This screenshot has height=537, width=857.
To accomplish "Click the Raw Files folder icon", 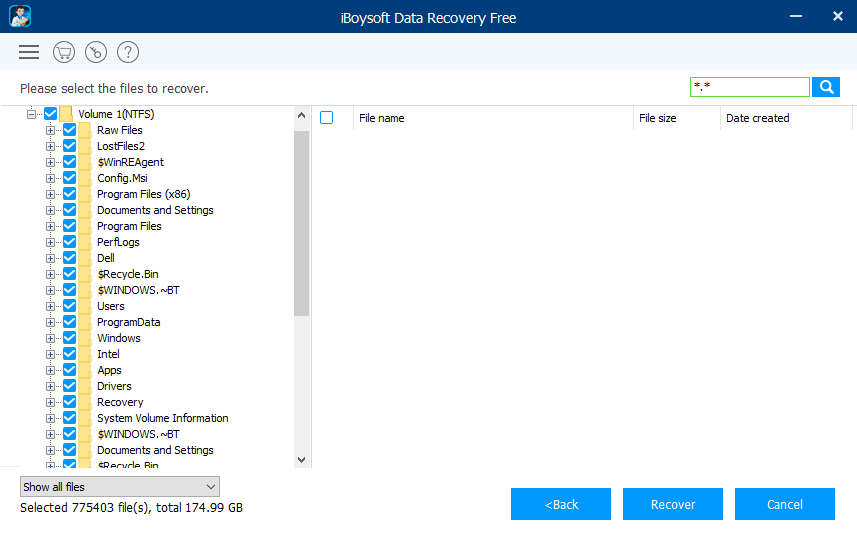I will tap(85, 130).
